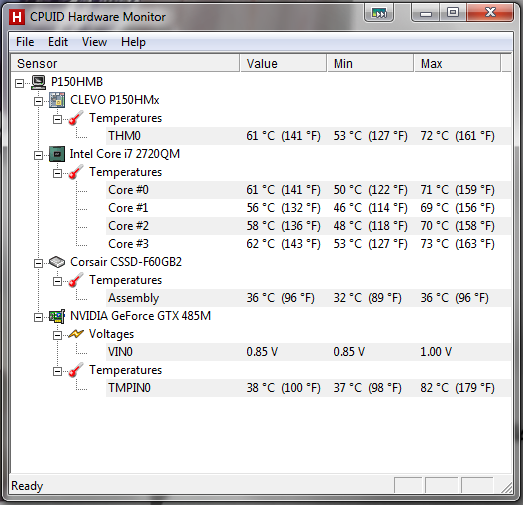Viewport: 523px width, 505px height.
Task: Collapse the CLEVO P150HMx node
Action: [x=39, y=101]
